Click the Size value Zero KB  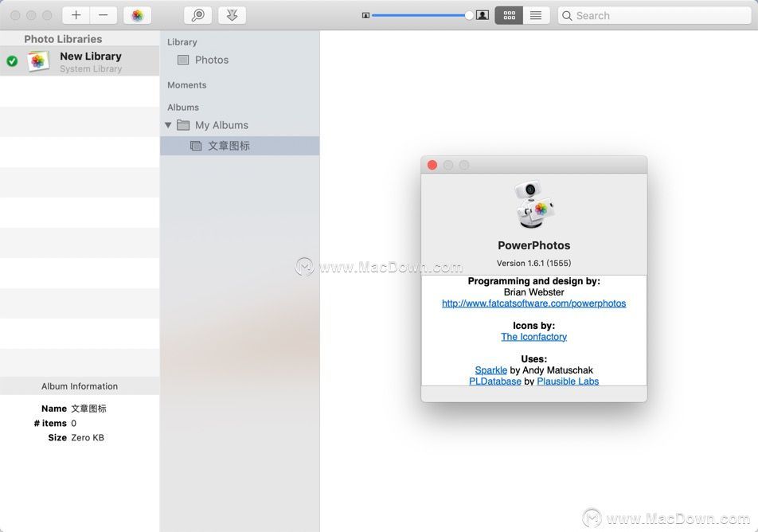(88, 438)
